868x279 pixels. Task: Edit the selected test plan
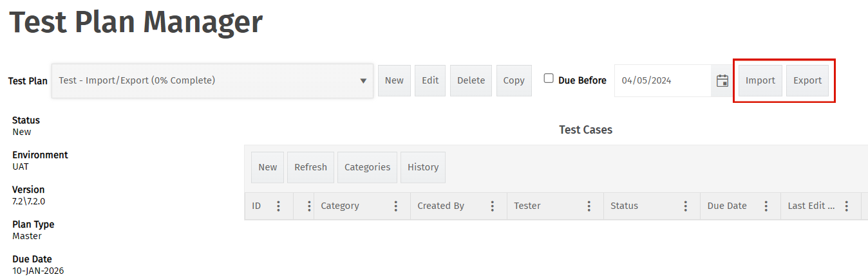[430, 81]
